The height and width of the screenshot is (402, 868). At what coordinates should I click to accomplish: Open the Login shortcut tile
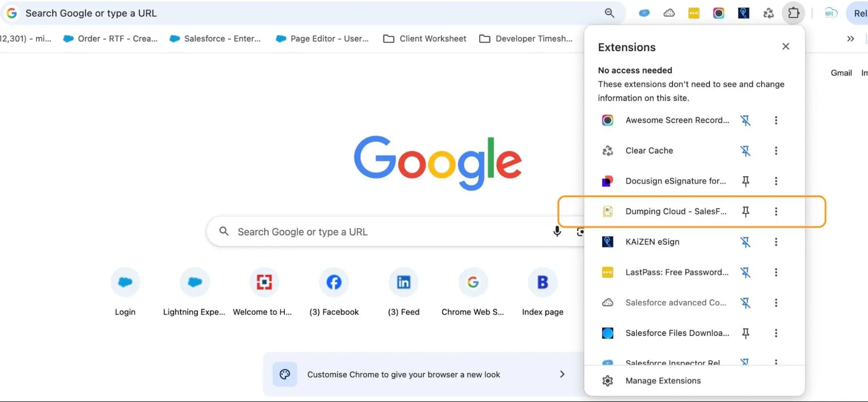point(125,292)
